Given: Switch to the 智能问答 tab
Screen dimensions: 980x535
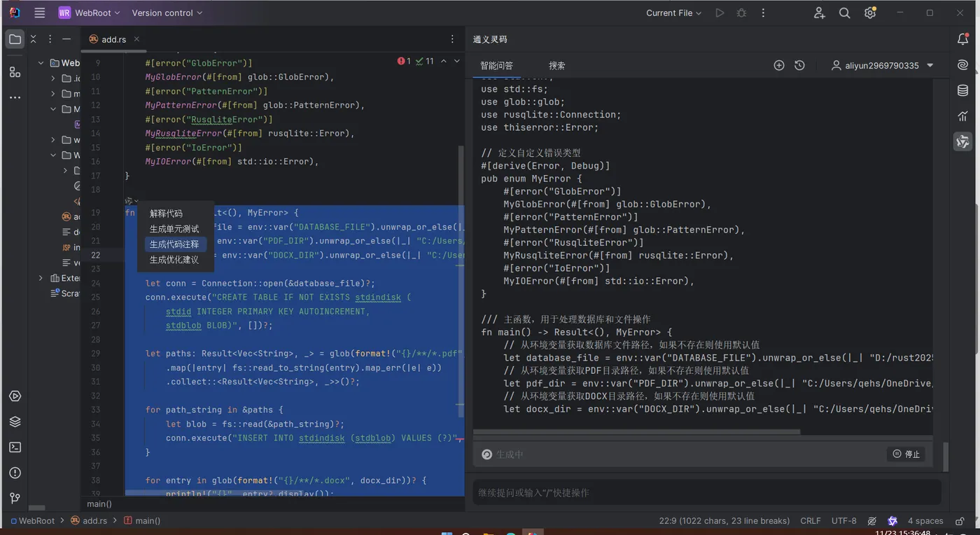Looking at the screenshot, I should coord(496,66).
